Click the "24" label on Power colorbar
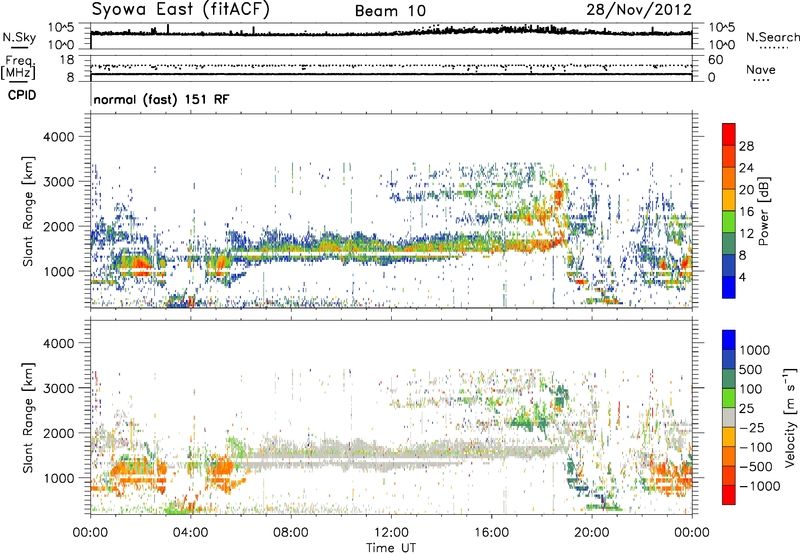 pos(746,168)
